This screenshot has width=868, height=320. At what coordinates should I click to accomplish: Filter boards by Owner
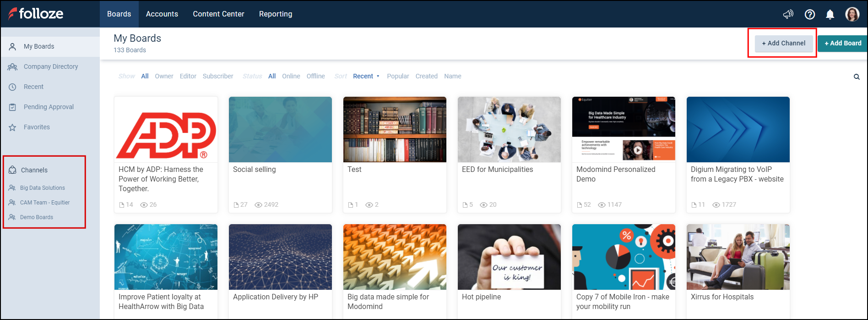pos(164,76)
